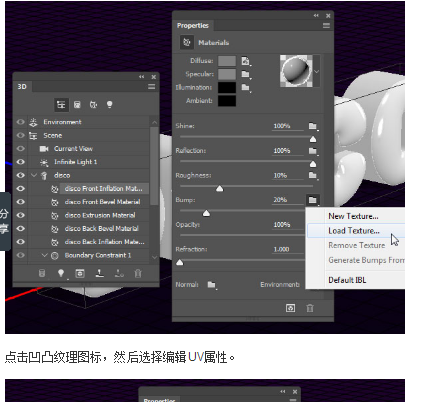Open the Properties panel flyout menu
This screenshot has height=402, width=436.
click(326, 26)
